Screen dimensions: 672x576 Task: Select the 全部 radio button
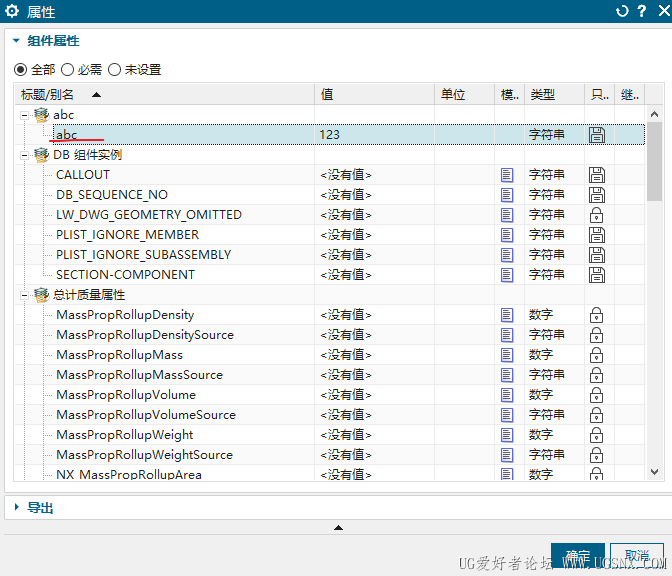tap(20, 69)
